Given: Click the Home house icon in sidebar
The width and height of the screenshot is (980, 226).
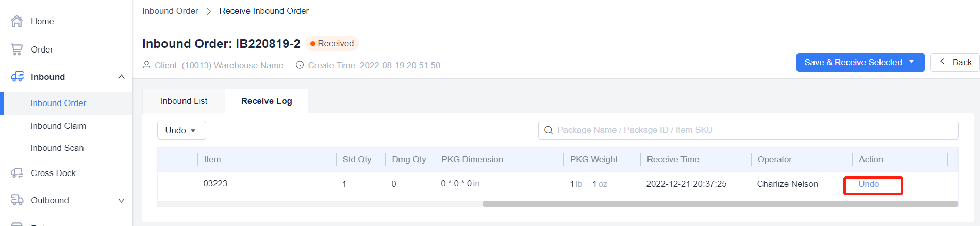Looking at the screenshot, I should (17, 21).
